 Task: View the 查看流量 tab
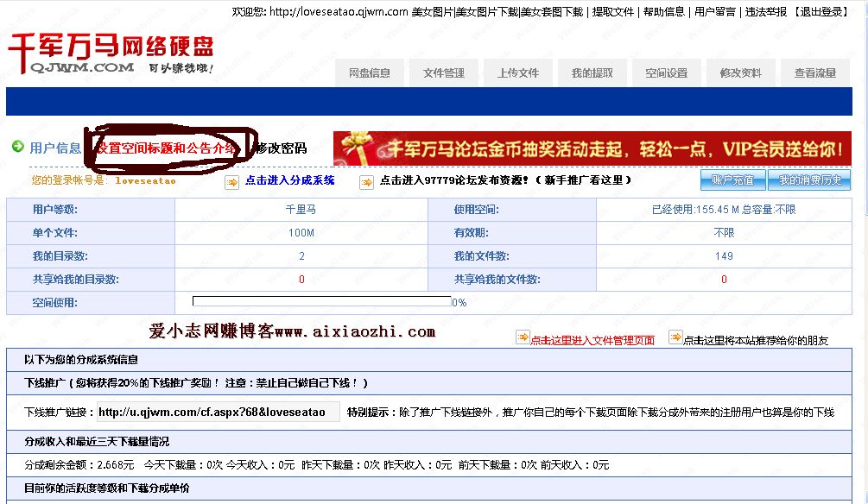(814, 73)
